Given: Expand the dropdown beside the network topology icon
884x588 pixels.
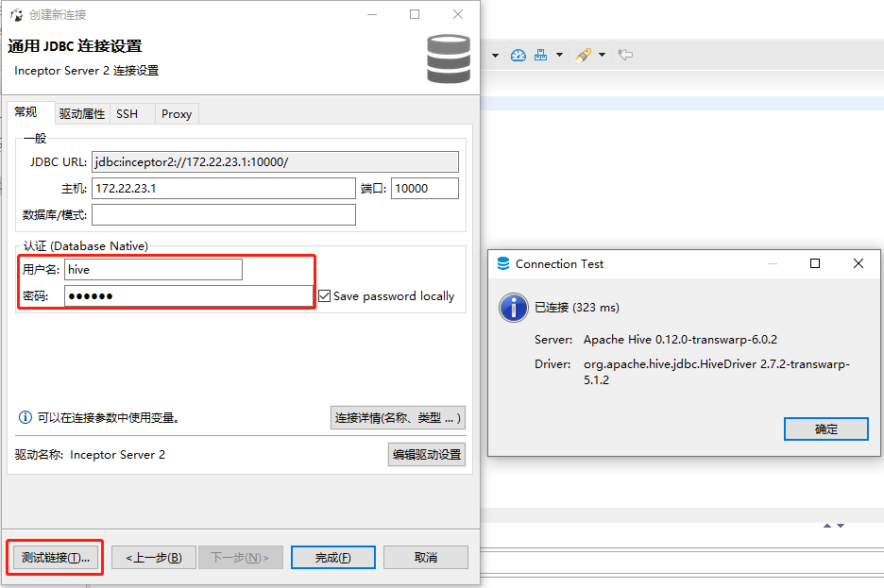Looking at the screenshot, I should [558, 55].
